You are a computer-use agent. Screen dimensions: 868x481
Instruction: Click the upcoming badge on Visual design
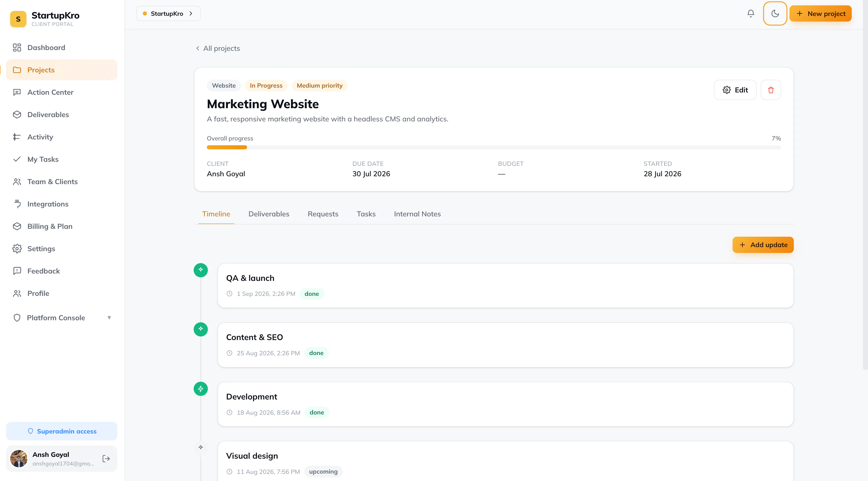323,472
